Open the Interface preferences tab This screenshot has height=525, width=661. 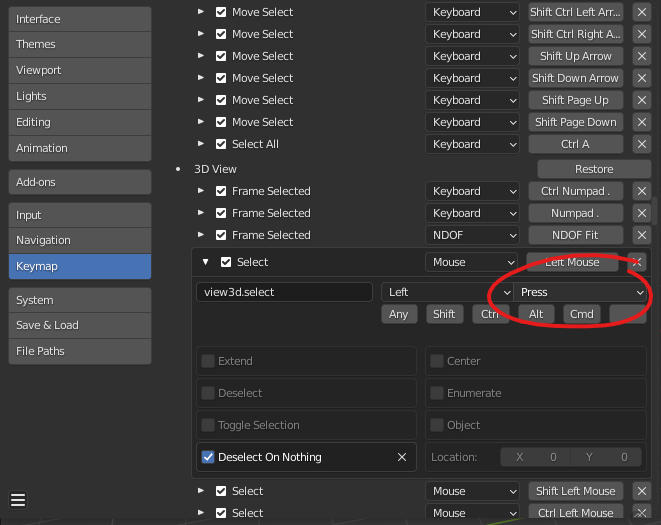coord(80,19)
